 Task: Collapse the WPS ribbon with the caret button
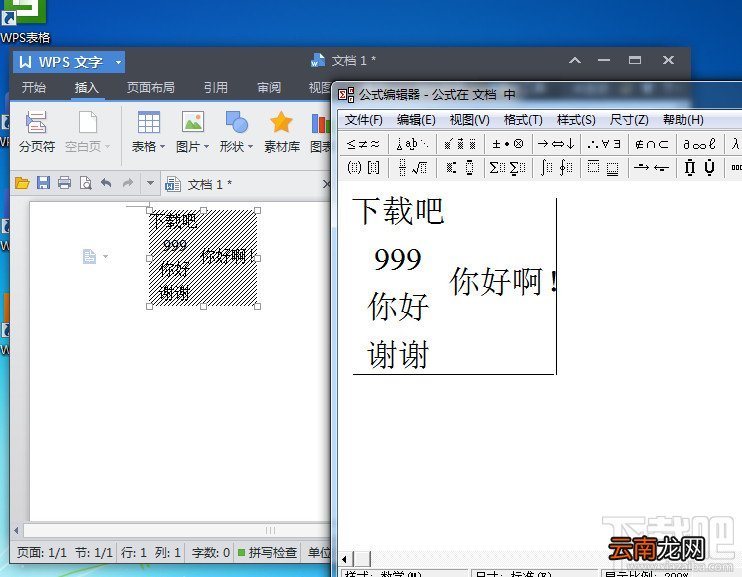click(x=574, y=60)
